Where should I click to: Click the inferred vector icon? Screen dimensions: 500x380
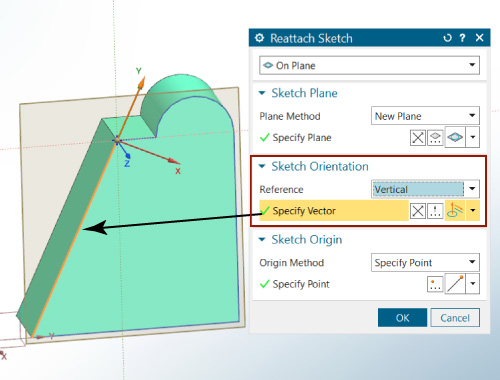point(455,210)
